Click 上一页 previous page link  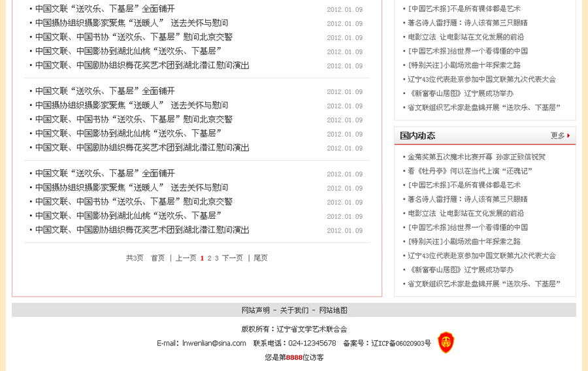(186, 258)
